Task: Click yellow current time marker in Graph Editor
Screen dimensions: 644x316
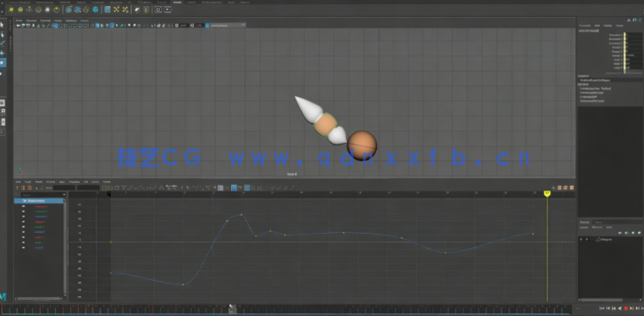Action: click(547, 193)
